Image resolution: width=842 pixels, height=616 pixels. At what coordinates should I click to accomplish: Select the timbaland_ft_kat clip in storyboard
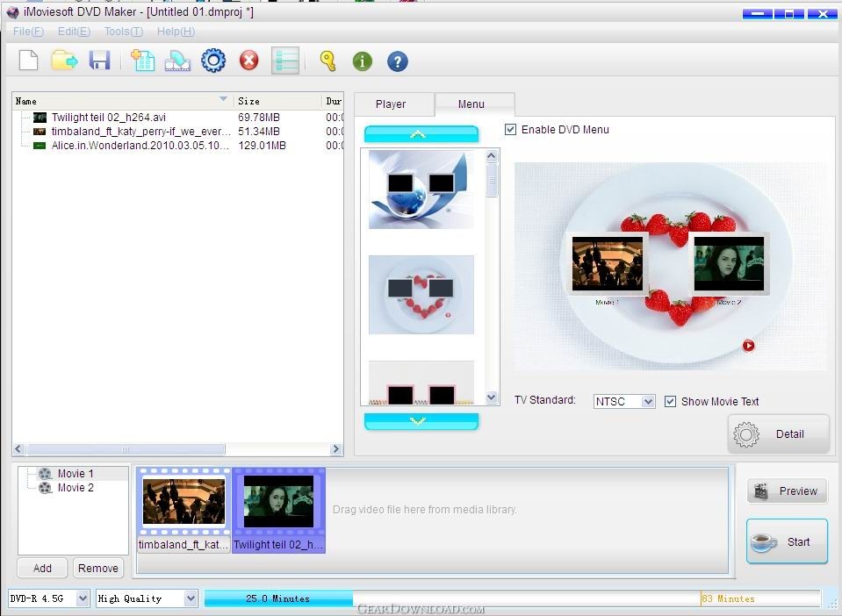[184, 510]
